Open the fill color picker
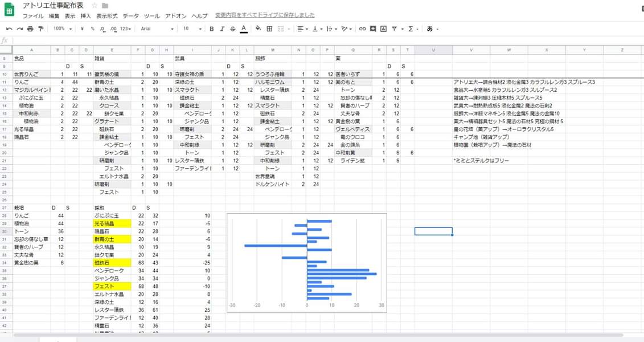This screenshot has width=644, height=342. 258,28
